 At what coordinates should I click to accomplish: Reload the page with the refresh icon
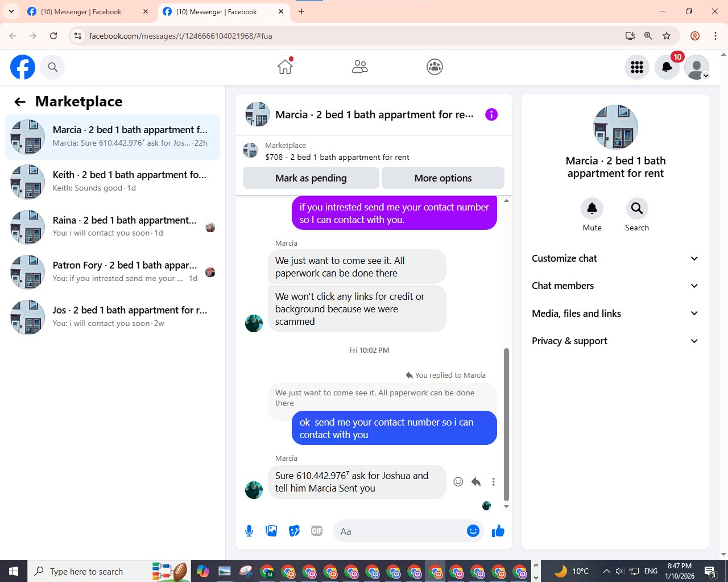[53, 36]
